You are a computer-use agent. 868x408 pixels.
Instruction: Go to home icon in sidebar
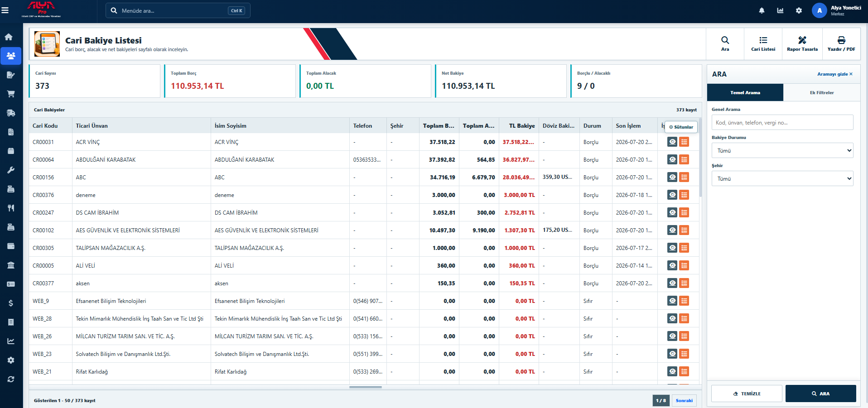click(11, 37)
